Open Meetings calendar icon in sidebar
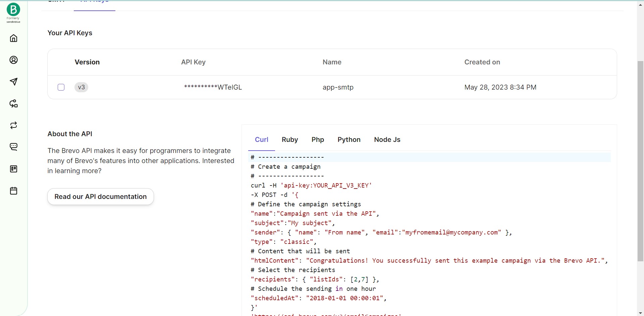The image size is (644, 316). (x=13, y=191)
